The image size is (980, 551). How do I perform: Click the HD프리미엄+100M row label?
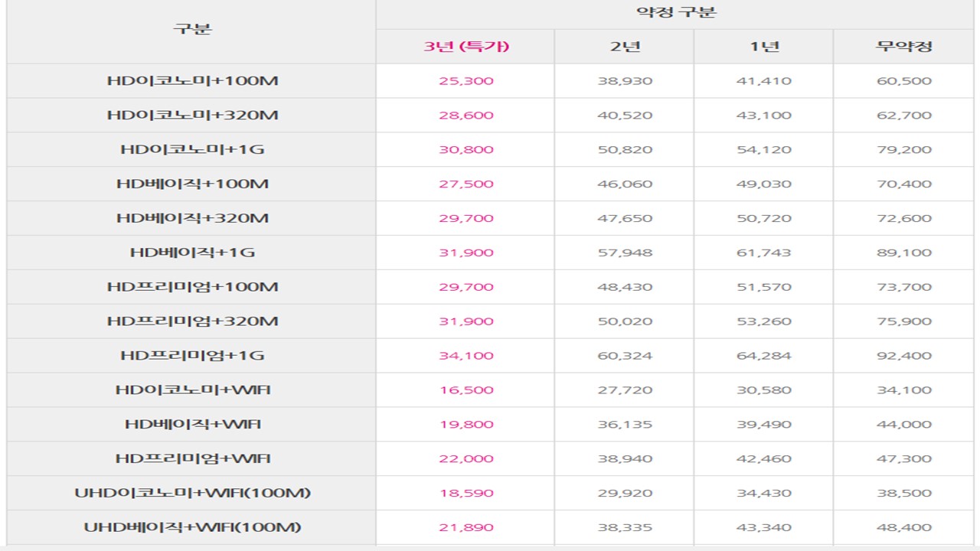click(192, 287)
